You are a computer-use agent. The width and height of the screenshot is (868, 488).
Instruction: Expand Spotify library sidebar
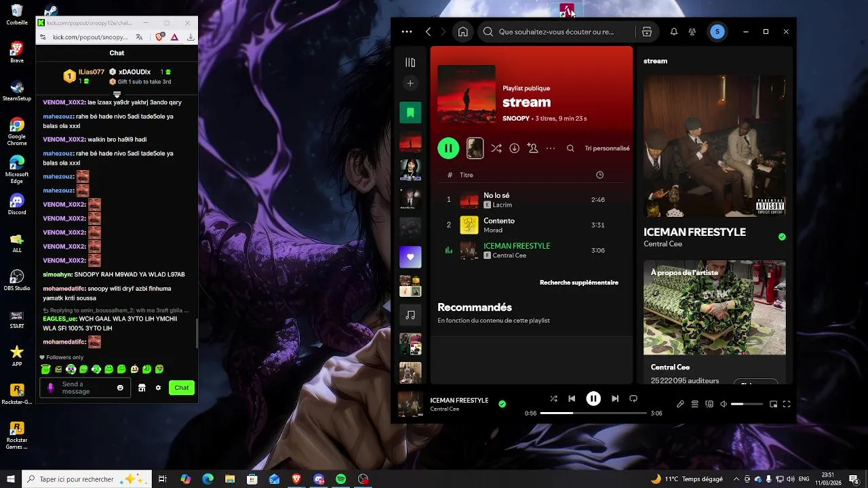coord(410,62)
